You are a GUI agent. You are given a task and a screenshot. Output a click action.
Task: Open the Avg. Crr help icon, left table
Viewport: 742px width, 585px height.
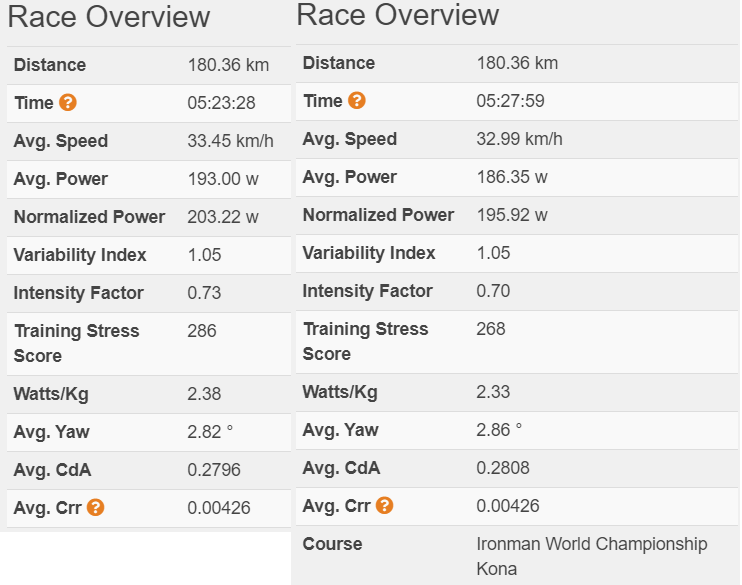pyautogui.click(x=96, y=507)
